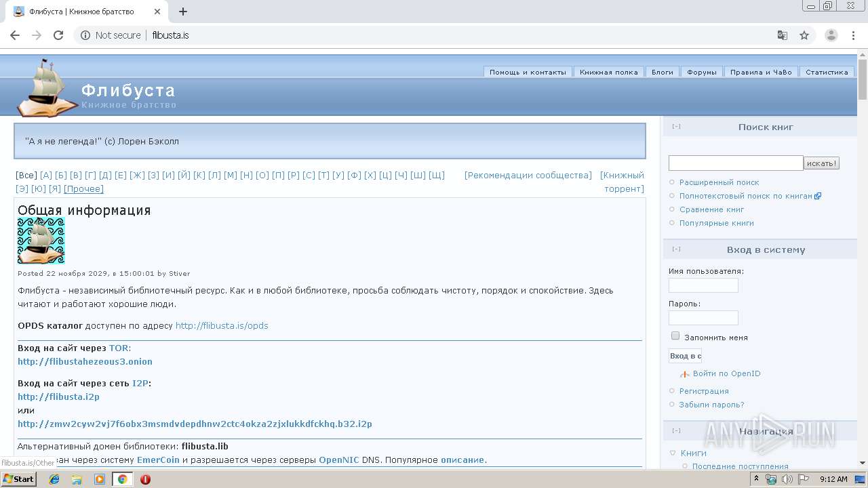Open the Помощь и контакты tab
The width and height of the screenshot is (868, 488).
(x=528, y=72)
